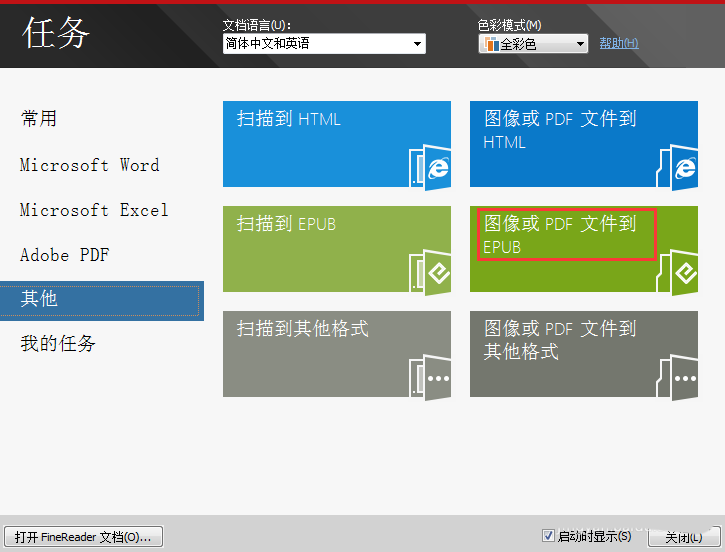Click the ellipsis icon on 扫描到其他格式 tile
The height and width of the screenshot is (552, 725).
click(x=437, y=378)
